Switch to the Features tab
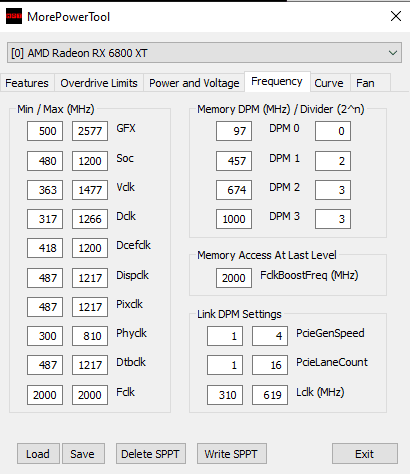 point(27,83)
